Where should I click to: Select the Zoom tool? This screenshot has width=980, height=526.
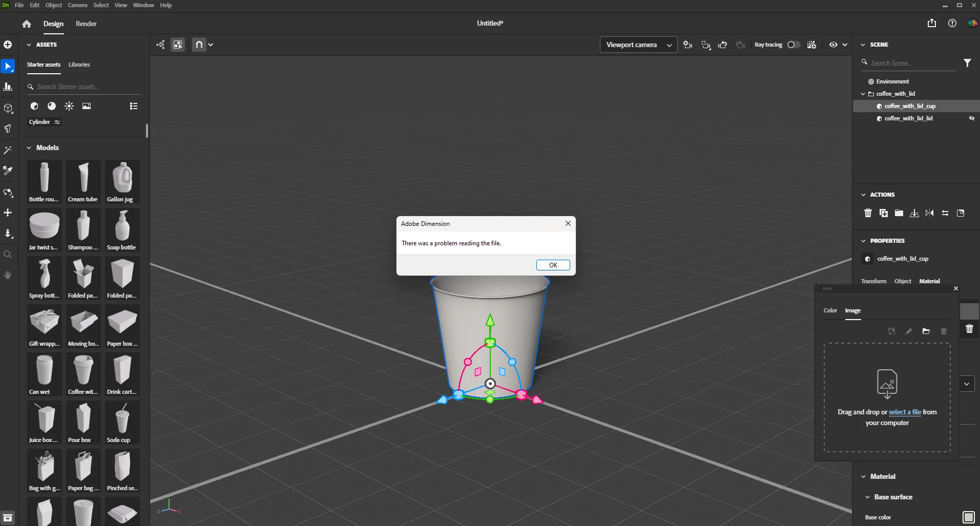tap(8, 255)
